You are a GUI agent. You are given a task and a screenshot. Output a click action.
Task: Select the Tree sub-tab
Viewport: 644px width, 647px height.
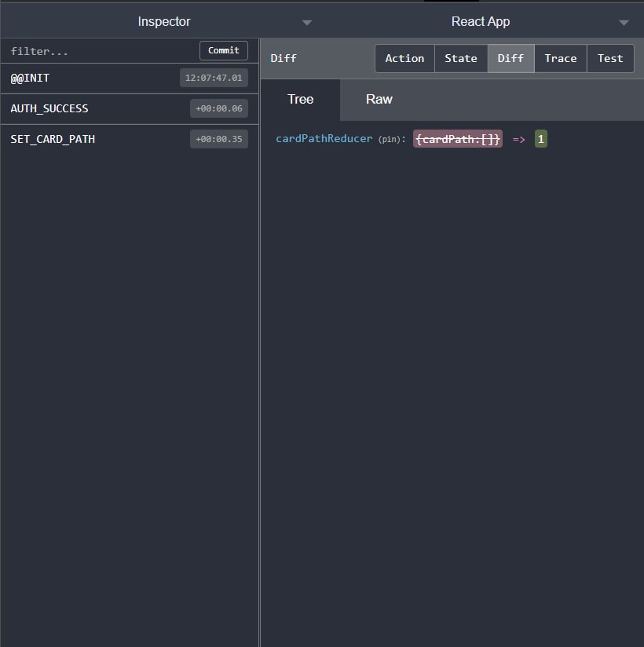pos(300,99)
